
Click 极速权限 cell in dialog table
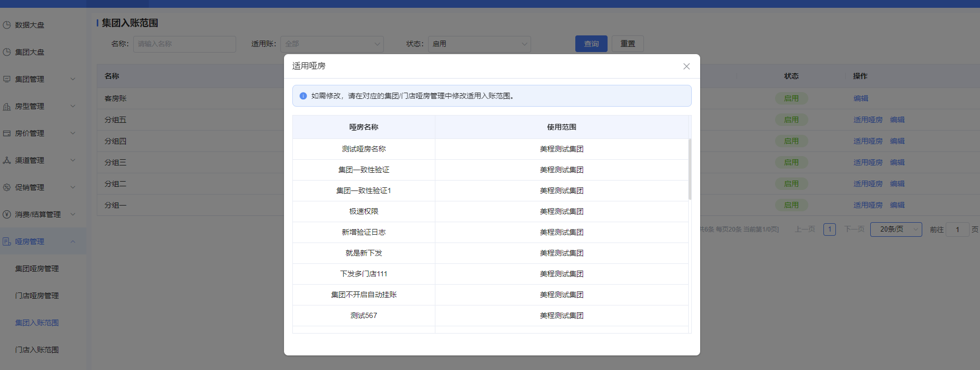[364, 211]
